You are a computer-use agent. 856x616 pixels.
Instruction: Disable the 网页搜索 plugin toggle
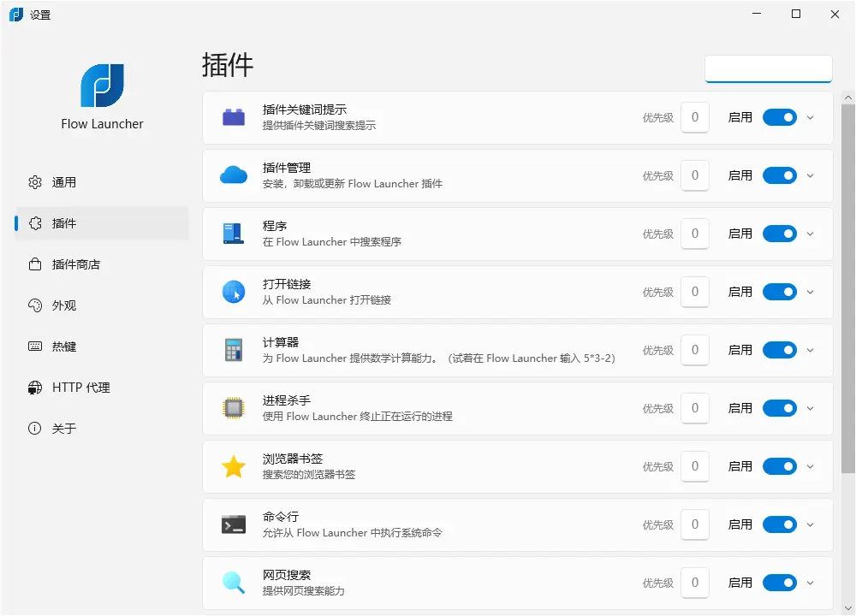coord(780,583)
